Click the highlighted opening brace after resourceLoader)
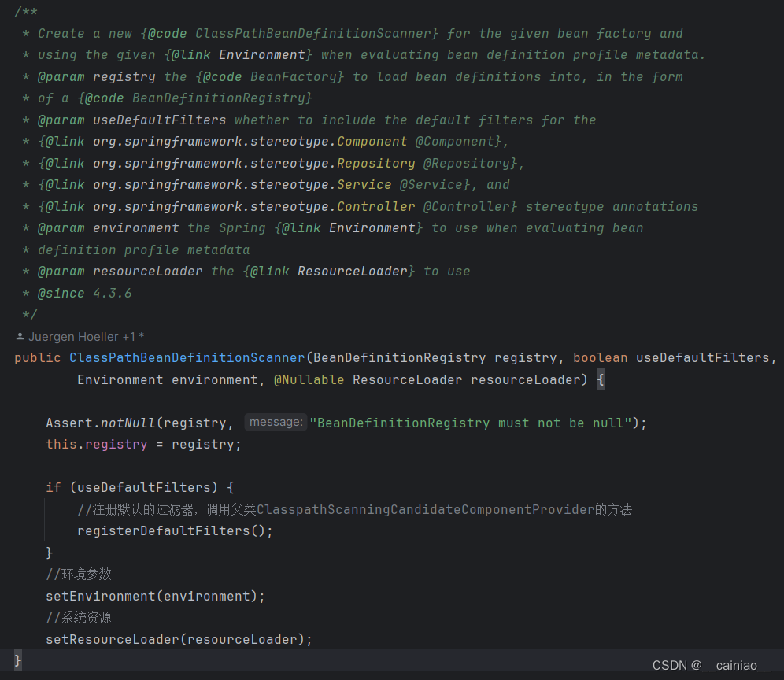The width and height of the screenshot is (784, 680). (x=601, y=380)
